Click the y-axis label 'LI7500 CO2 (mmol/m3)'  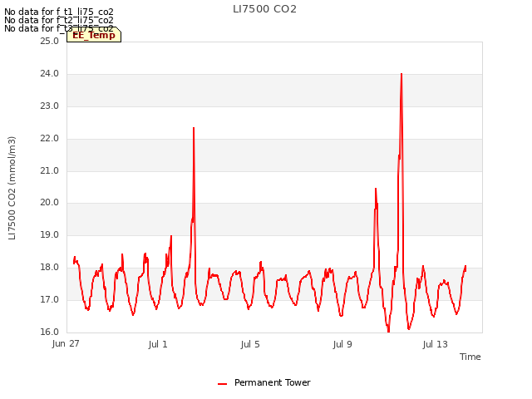[x=12, y=188]
